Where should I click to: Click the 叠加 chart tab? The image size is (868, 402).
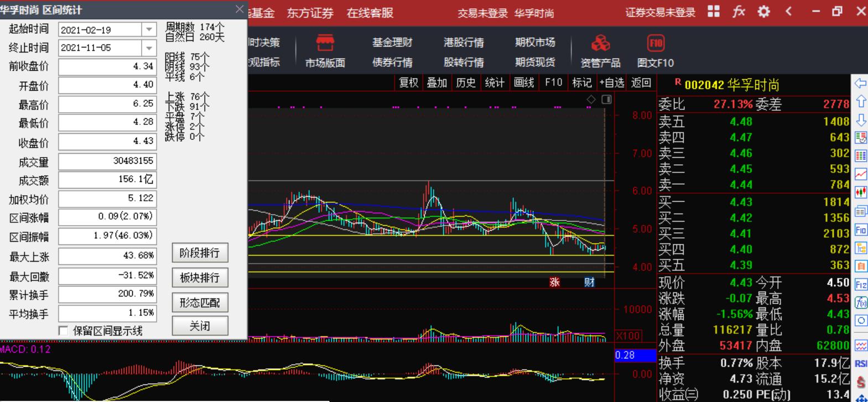click(436, 82)
